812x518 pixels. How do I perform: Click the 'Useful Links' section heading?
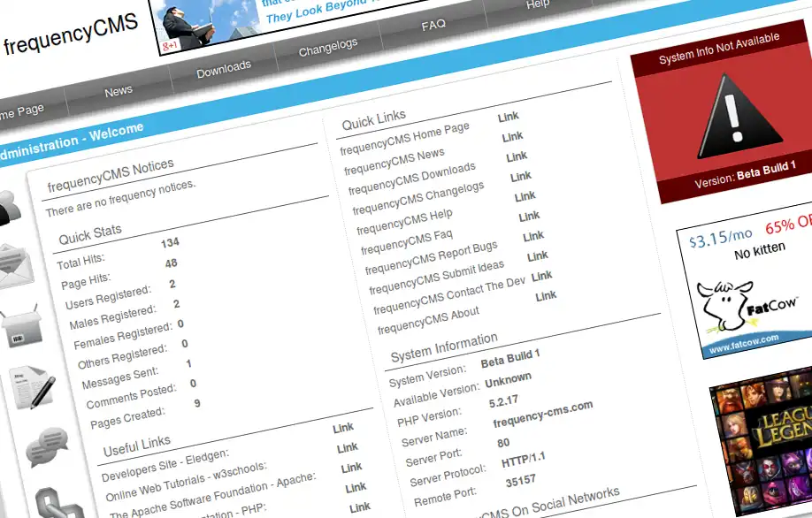tap(137, 446)
